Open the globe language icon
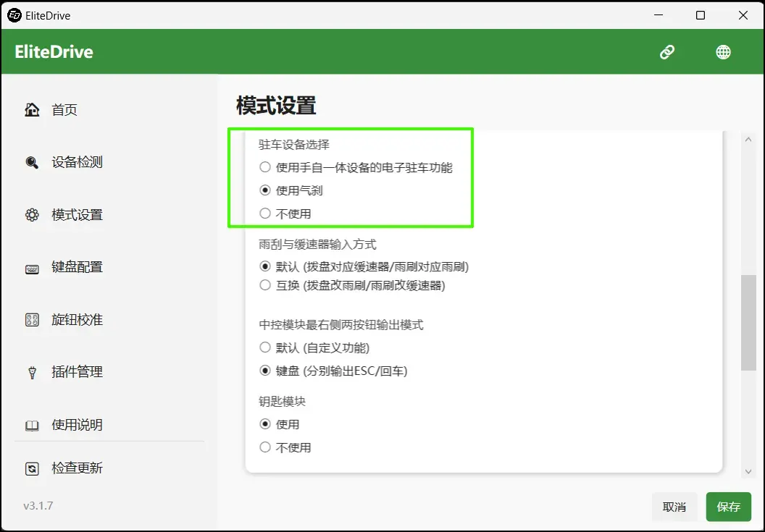This screenshot has width=765, height=532. [723, 52]
